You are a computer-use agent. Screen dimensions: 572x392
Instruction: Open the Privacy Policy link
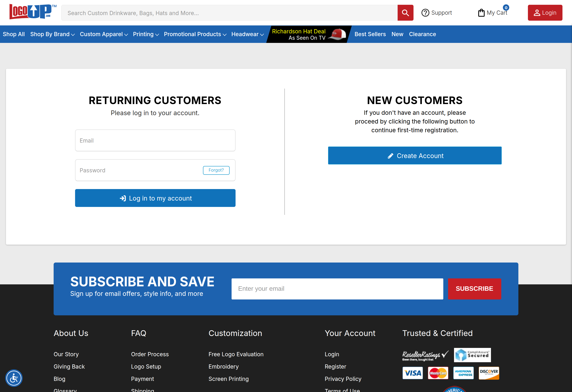(343, 379)
